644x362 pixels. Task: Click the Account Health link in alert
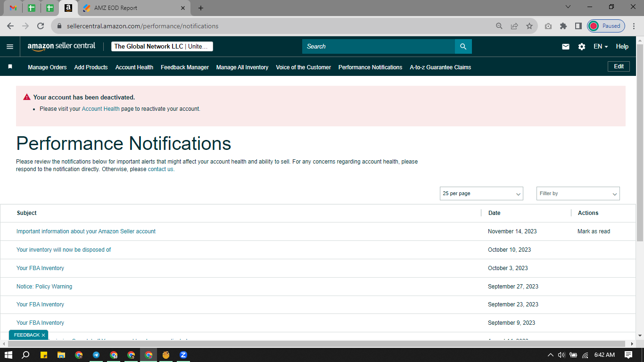(x=101, y=109)
